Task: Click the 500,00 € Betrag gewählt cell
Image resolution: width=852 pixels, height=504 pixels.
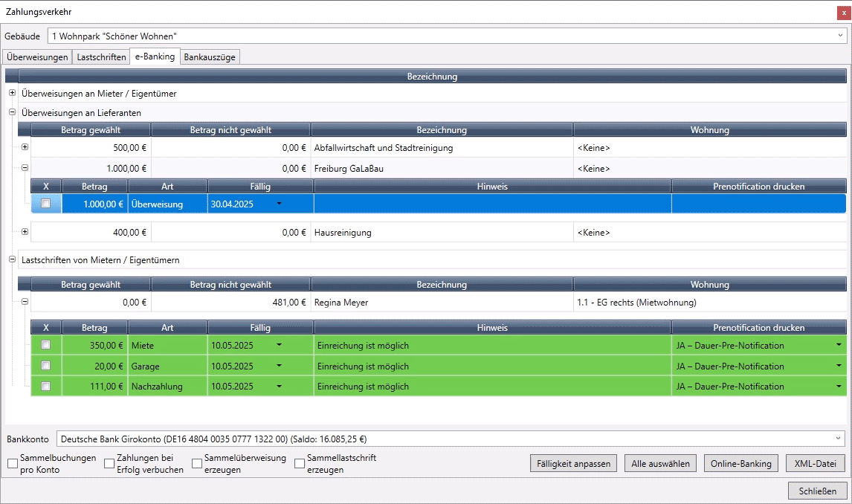Action: point(91,148)
